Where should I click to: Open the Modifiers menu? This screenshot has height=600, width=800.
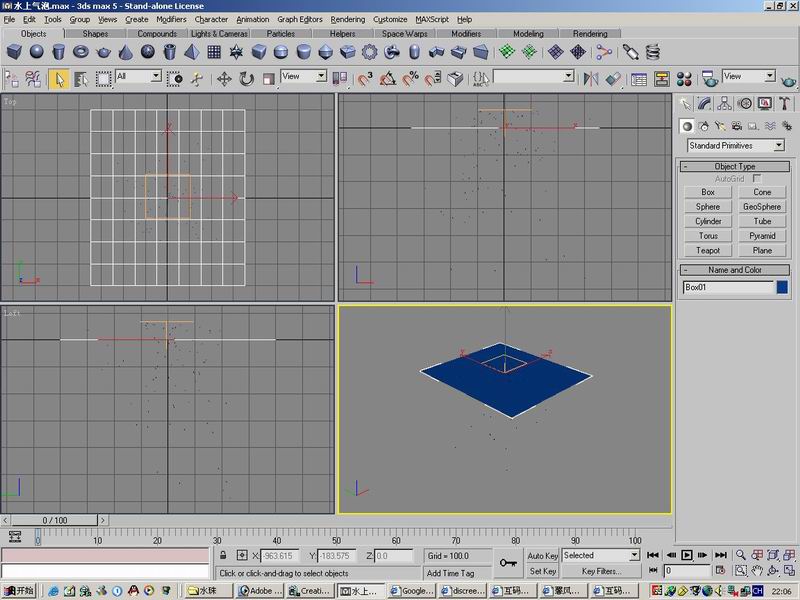pyautogui.click(x=171, y=19)
